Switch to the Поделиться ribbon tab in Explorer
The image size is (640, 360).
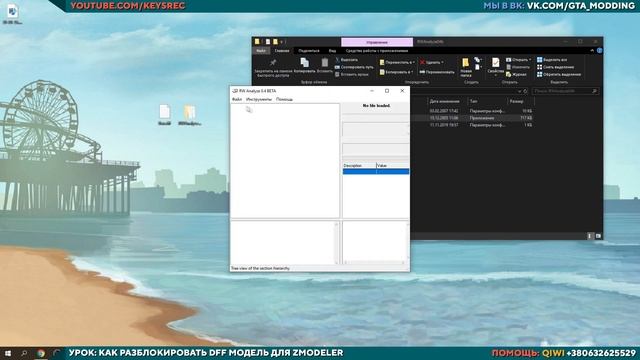(309, 51)
